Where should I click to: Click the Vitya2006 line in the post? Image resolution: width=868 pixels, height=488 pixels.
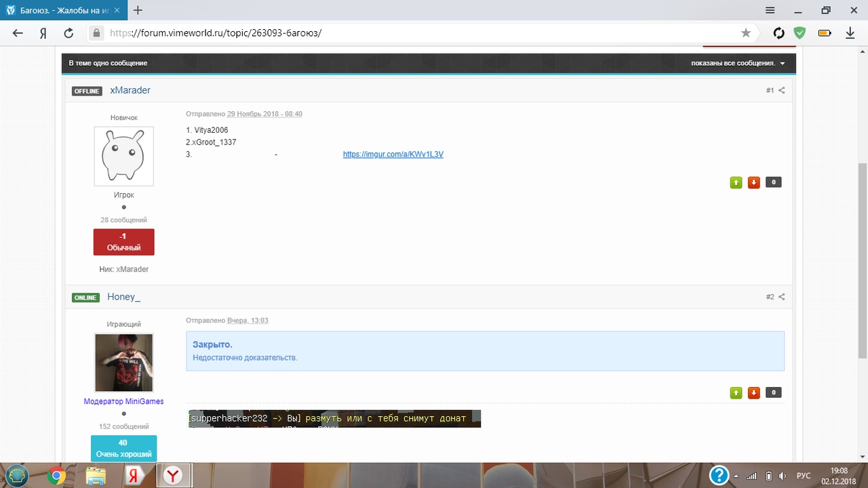207,130
